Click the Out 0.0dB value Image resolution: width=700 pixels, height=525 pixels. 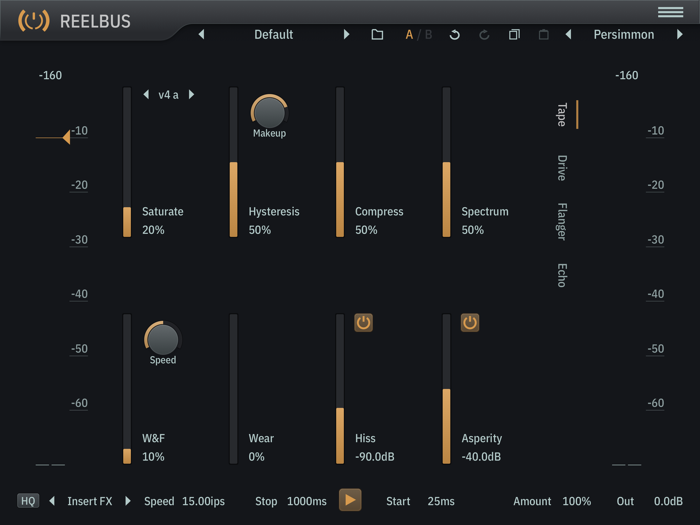(668, 501)
